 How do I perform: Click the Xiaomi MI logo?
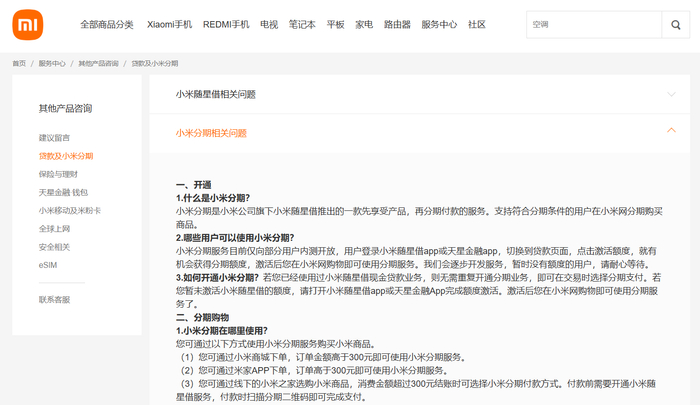[x=28, y=25]
